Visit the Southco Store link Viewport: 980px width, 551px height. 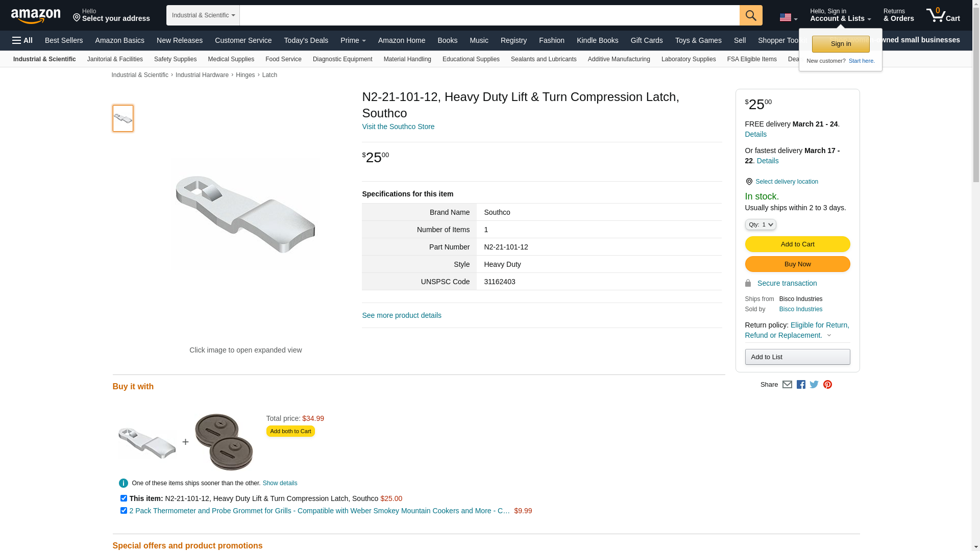(398, 127)
